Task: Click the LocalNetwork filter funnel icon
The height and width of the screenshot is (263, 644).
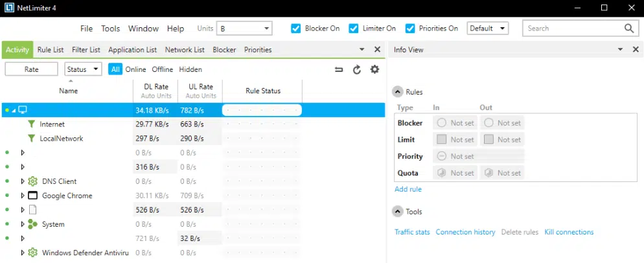Action: pyautogui.click(x=31, y=138)
